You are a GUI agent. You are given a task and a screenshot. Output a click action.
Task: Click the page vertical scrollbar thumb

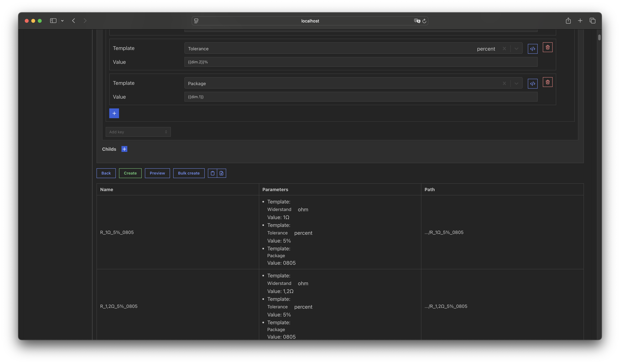(x=599, y=37)
